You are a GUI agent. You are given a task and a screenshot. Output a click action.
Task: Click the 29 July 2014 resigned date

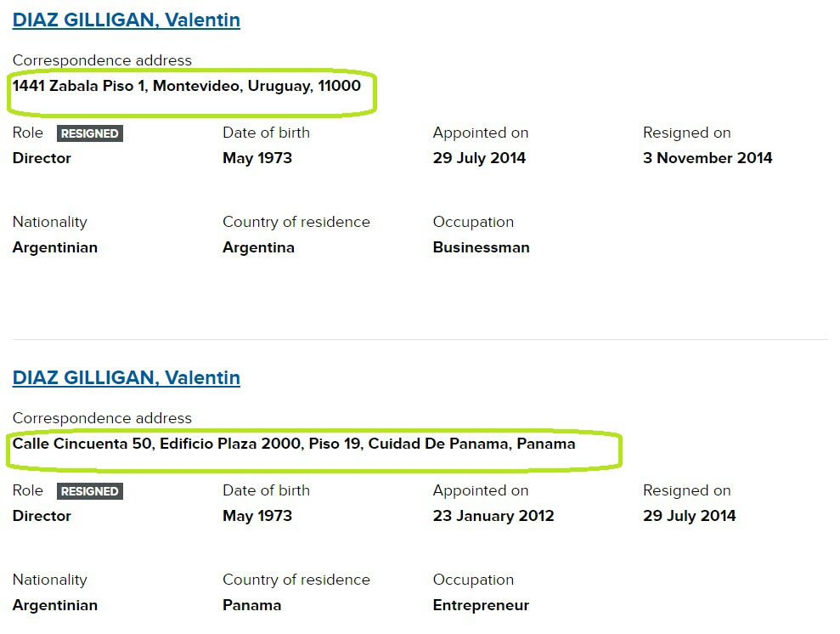[689, 516]
